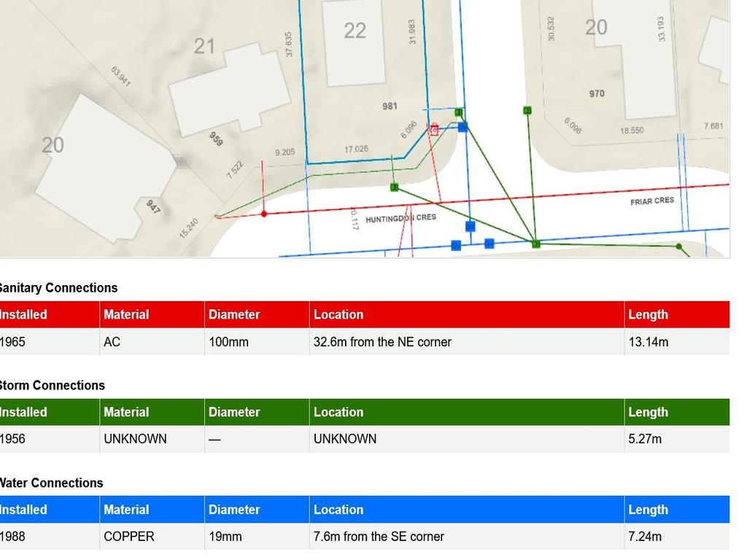Select the COPPER cell in the Water Connections row
The image size is (747, 560).
pos(129,537)
